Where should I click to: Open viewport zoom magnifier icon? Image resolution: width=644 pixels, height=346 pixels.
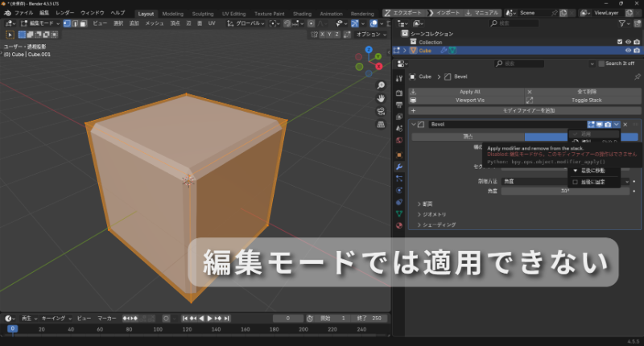click(381, 85)
